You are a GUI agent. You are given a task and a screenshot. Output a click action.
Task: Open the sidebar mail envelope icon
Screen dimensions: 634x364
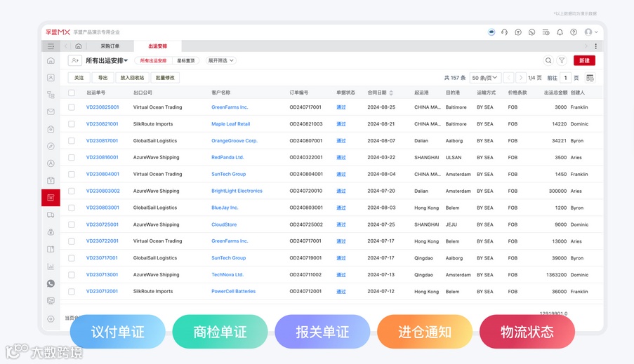tap(51, 112)
